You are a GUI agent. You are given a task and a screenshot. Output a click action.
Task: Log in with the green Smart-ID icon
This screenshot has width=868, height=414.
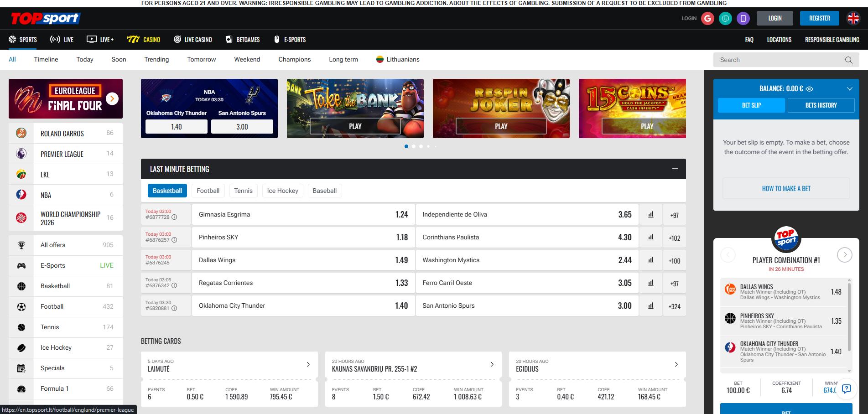click(725, 18)
